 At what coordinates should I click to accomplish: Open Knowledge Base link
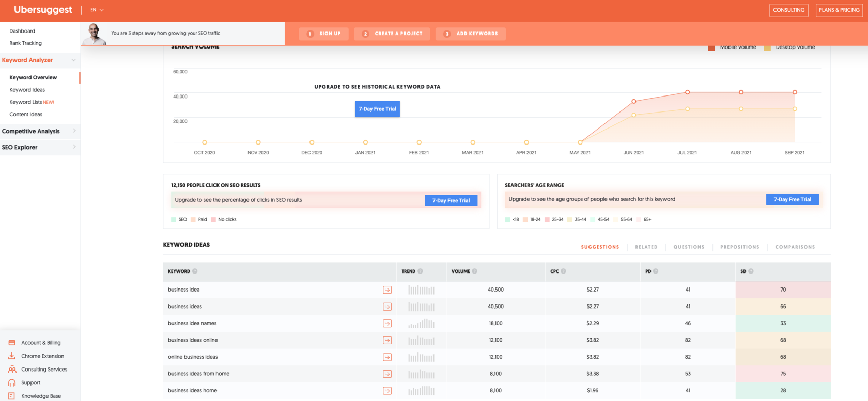coord(41,396)
